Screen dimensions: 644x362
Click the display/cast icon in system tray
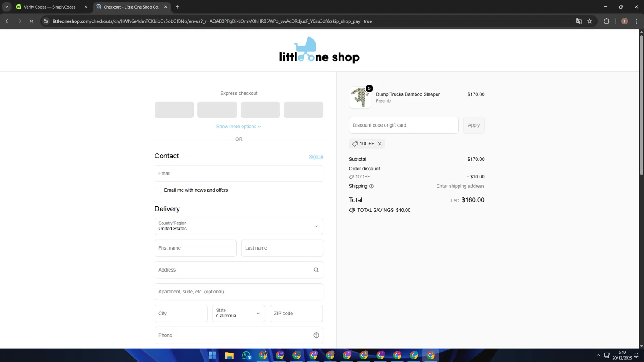click(607, 355)
